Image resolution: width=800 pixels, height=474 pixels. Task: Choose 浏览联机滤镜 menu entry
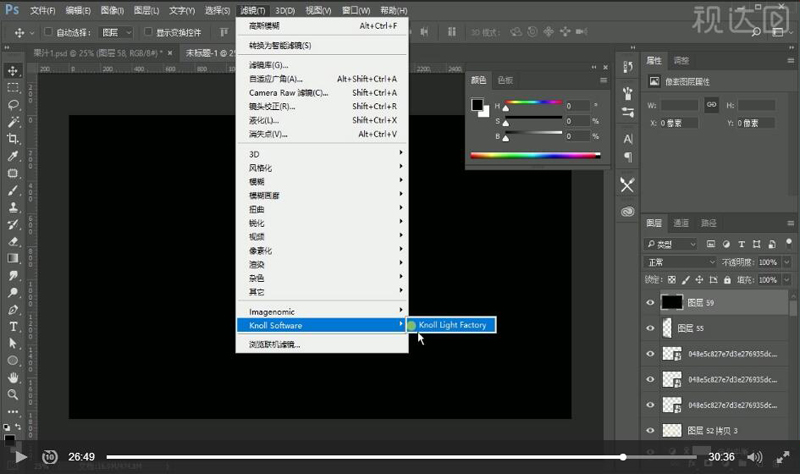322,344
